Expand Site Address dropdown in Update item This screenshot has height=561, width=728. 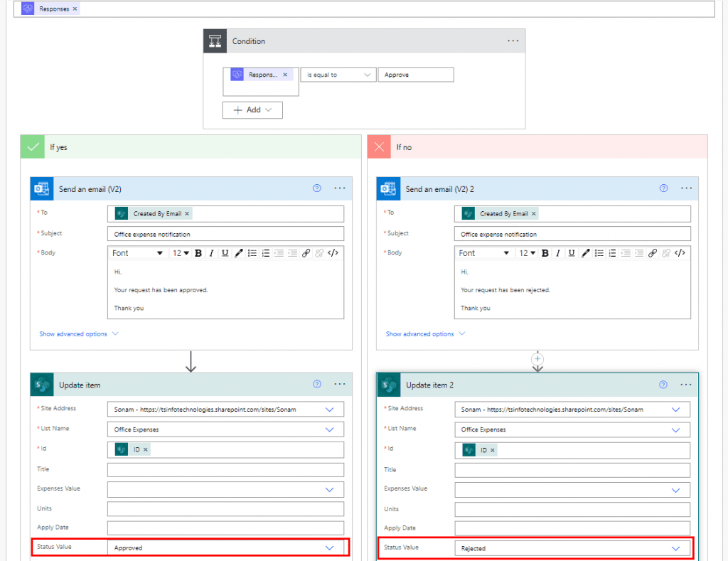(330, 410)
